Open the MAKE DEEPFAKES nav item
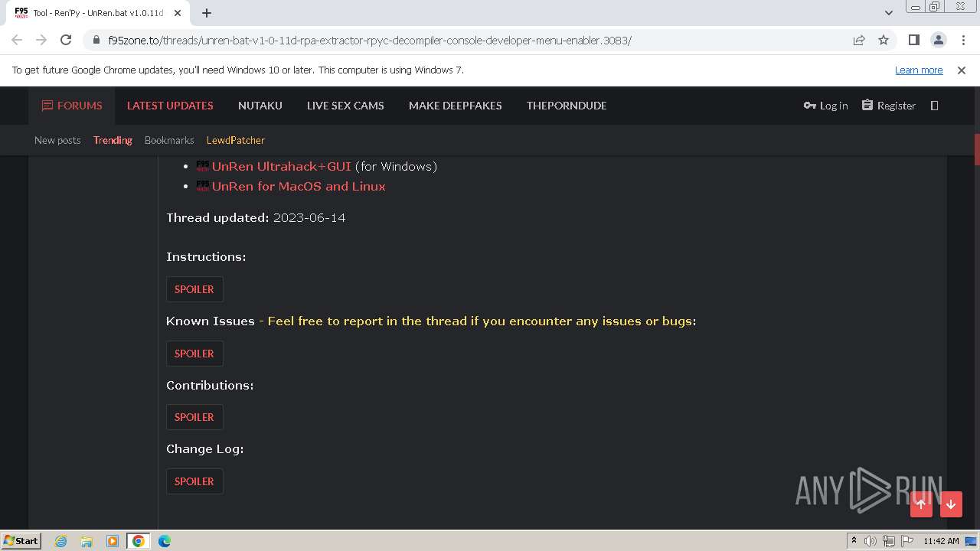The width and height of the screenshot is (980, 551). tap(456, 106)
